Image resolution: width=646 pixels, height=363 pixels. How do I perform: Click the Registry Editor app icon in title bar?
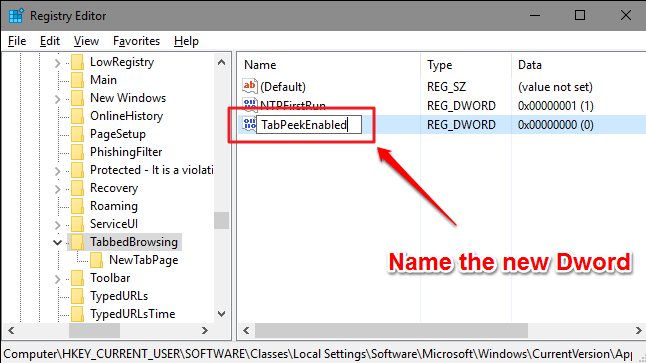tap(16, 16)
